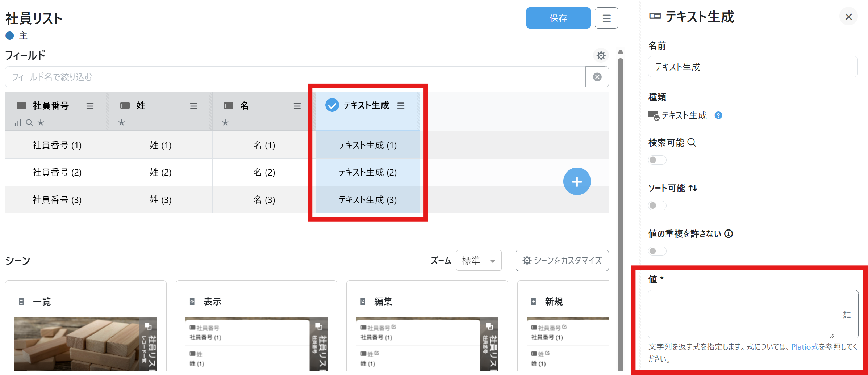The image size is (868, 375).
Task: Click the シーンをカスタマイズ button
Action: point(562,261)
